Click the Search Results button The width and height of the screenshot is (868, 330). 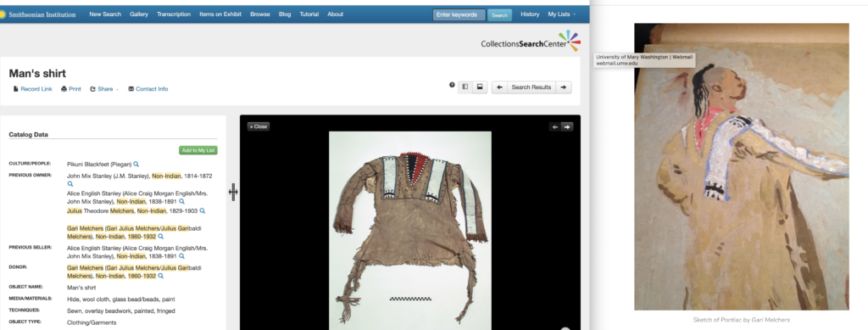531,87
